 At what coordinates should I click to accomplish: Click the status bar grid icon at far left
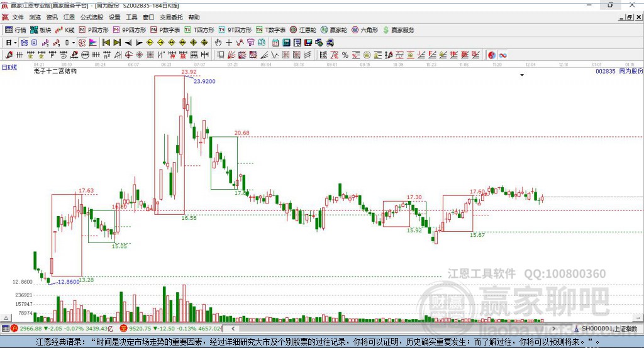coord(5,329)
